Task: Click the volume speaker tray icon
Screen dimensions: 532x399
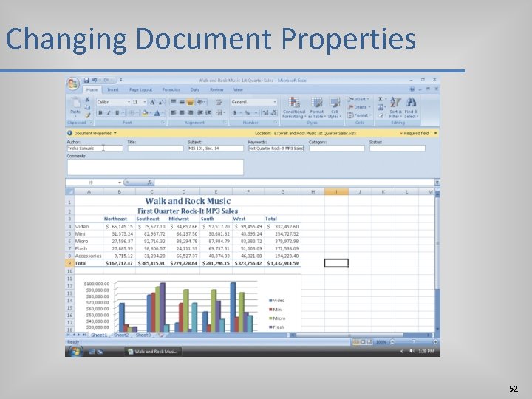Action: (412, 351)
